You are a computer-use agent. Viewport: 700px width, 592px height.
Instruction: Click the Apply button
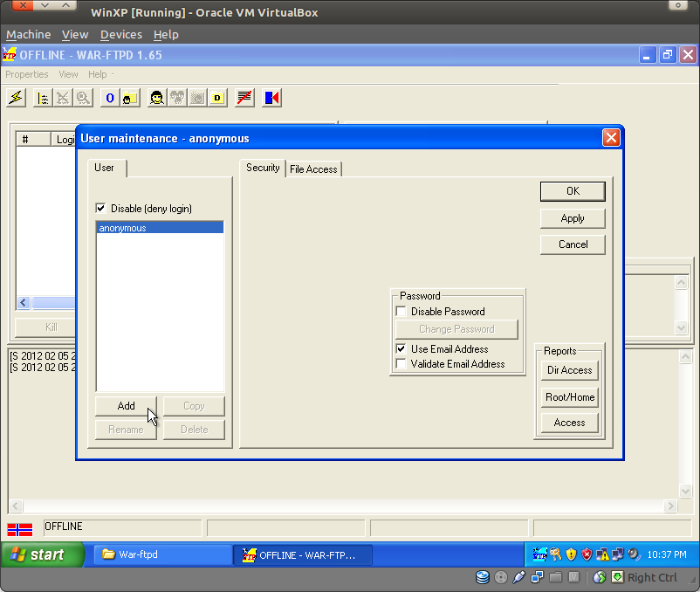573,218
